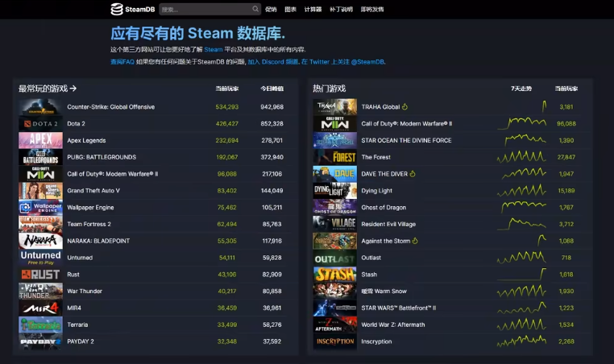
Task: Click the 7天走势 column header
Action: 521,89
